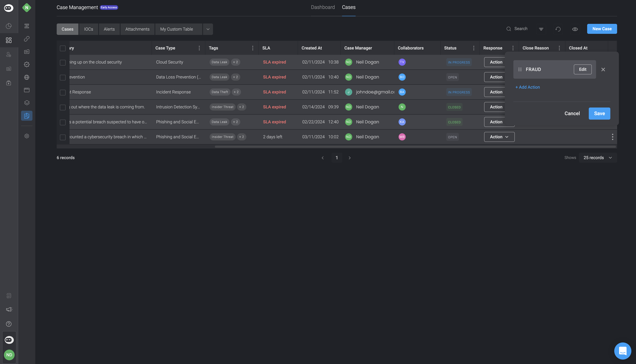Remove FRAUD action with X icon
The image size is (636, 364).
tap(603, 69)
